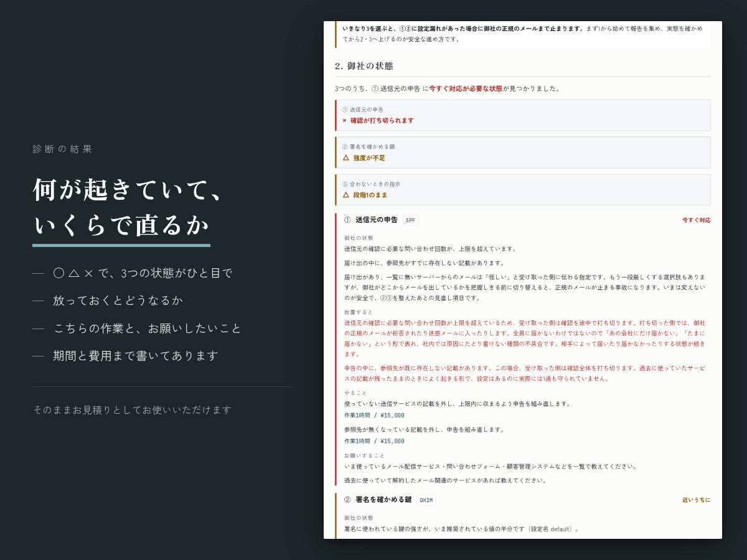Click the small label 診断の結果
This screenshot has height=560, width=747.
click(x=63, y=149)
